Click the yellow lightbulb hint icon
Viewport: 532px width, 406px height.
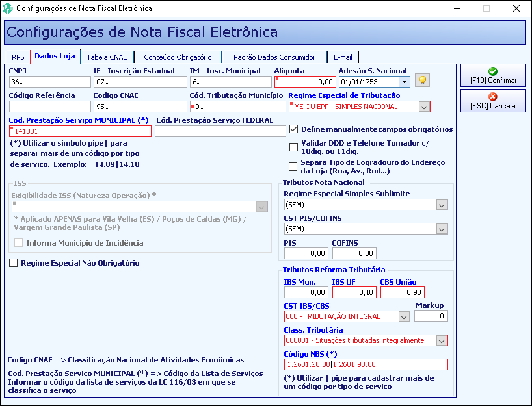pos(422,81)
